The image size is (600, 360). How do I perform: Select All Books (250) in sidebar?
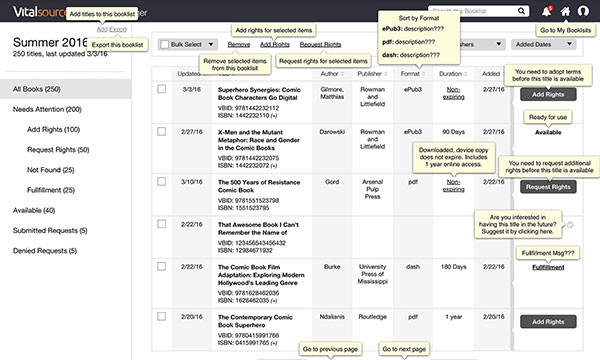click(x=65, y=89)
